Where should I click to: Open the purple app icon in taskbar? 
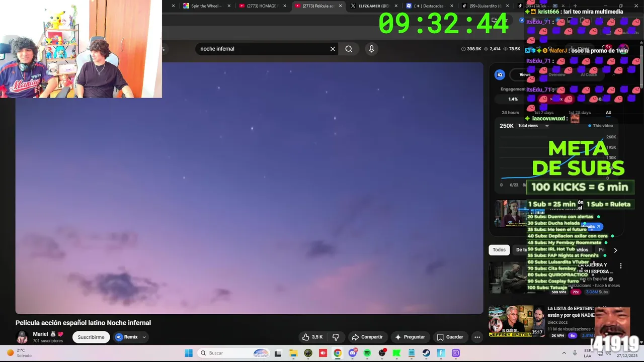coord(456,353)
